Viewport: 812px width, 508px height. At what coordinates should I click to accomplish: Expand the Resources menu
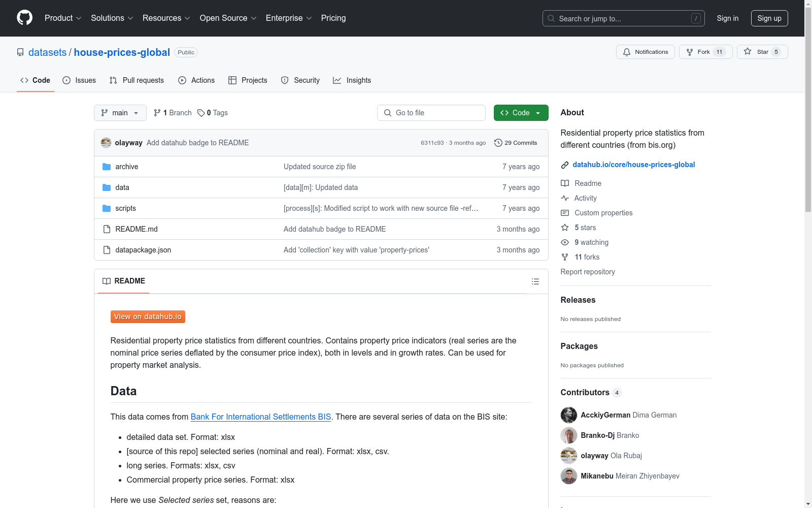(x=166, y=18)
